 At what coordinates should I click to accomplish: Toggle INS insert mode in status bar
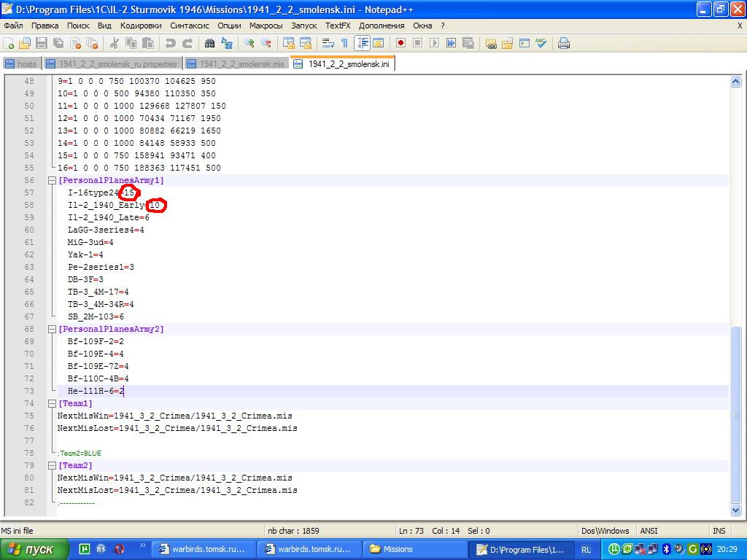pos(719,531)
